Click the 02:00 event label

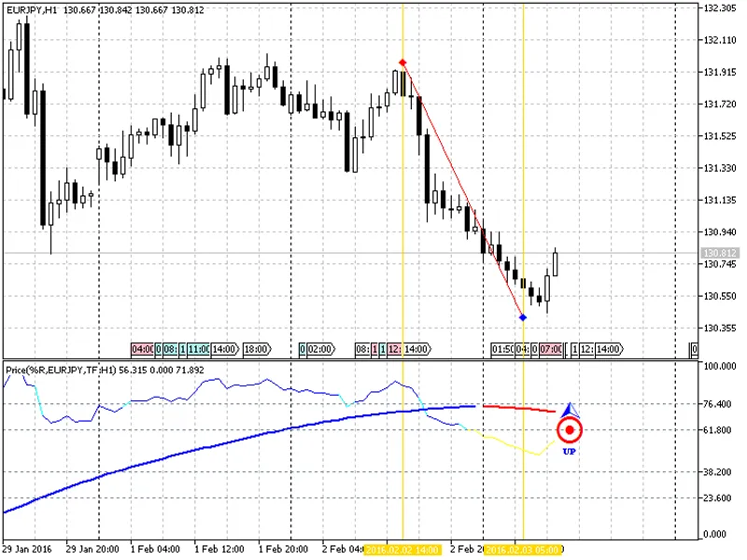pos(320,349)
